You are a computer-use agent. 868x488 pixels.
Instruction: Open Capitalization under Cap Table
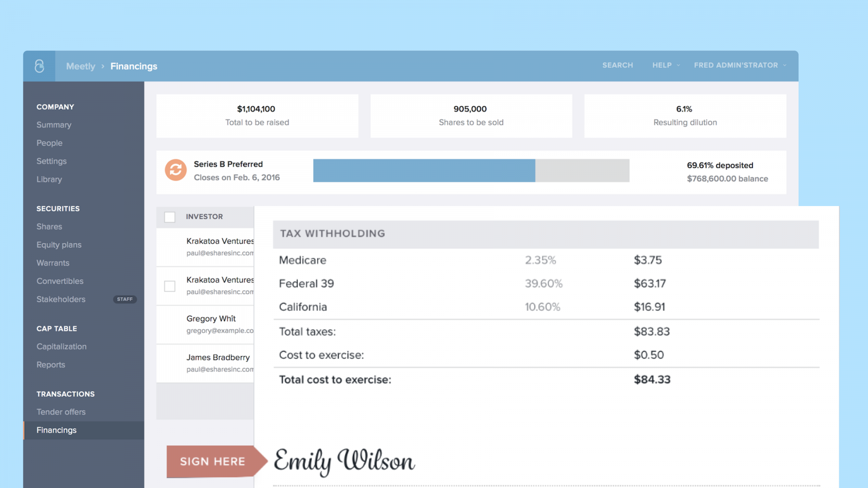(62, 347)
